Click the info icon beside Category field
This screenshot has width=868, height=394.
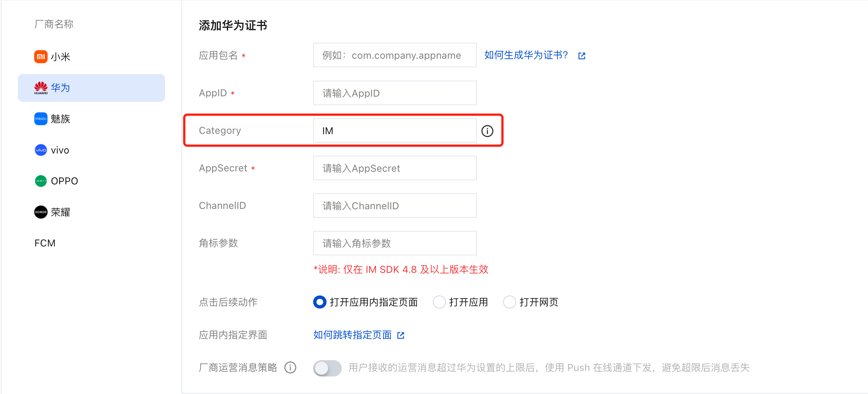pyautogui.click(x=487, y=131)
